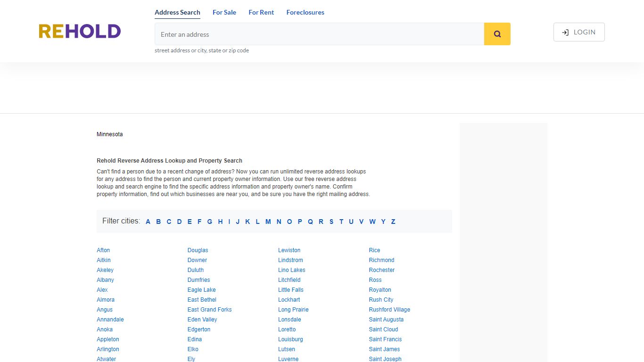Open the Eden Valley city link
Screen dimensions: 644x362
pyautogui.click(x=202, y=320)
